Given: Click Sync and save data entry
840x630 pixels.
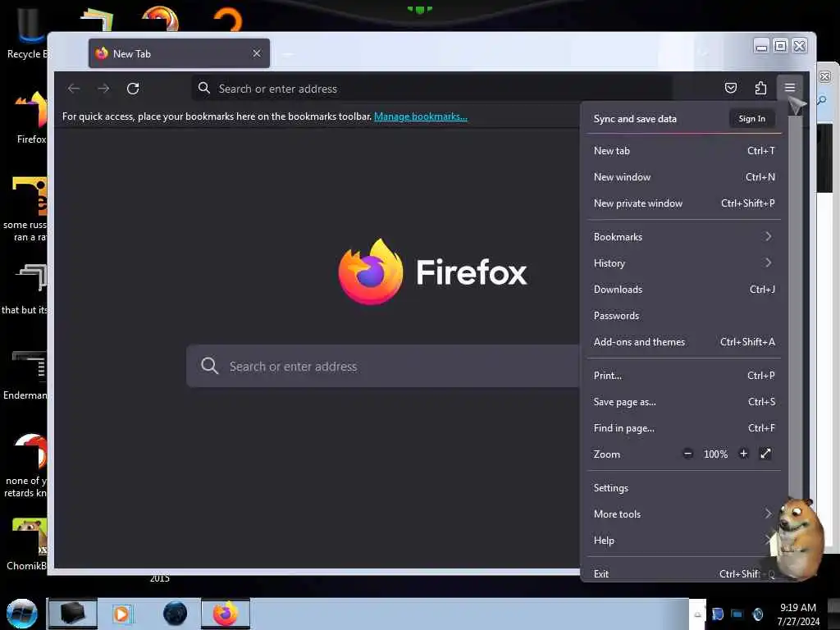Looking at the screenshot, I should click(635, 118).
